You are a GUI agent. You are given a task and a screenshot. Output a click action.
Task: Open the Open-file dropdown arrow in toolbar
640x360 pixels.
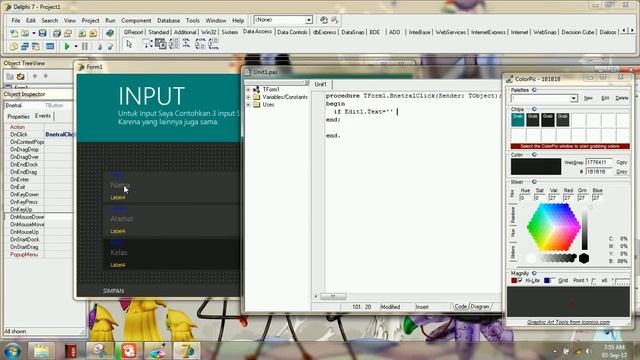point(33,33)
